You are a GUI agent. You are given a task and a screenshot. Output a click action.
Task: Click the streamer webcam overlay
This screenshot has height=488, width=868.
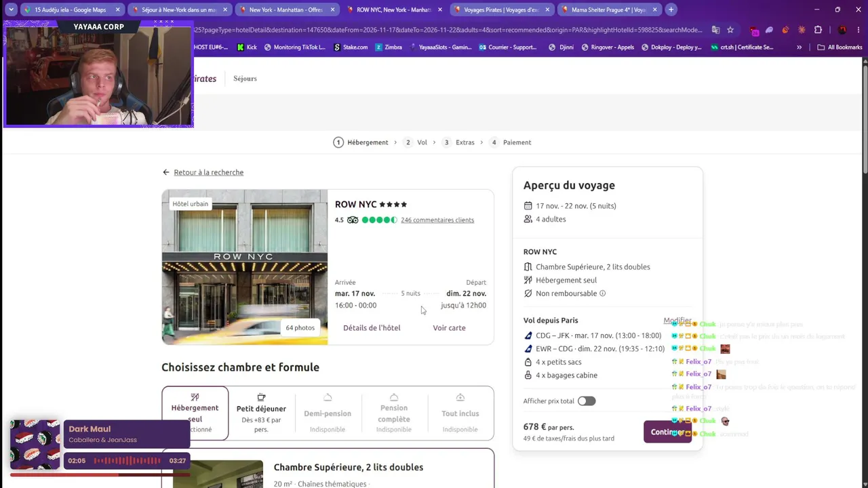[98, 75]
